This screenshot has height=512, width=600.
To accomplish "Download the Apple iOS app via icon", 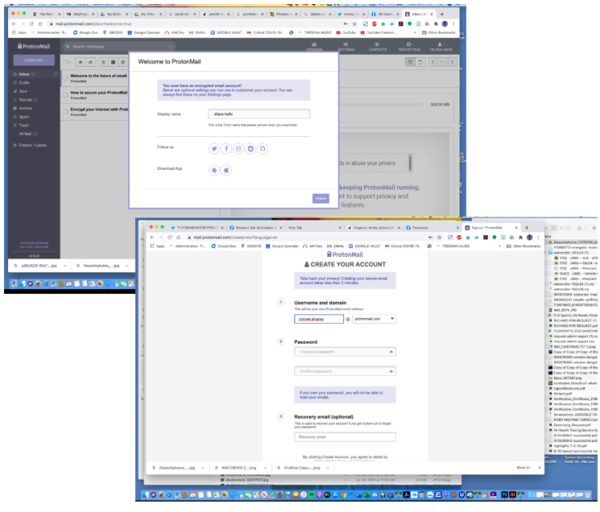I will point(227,170).
